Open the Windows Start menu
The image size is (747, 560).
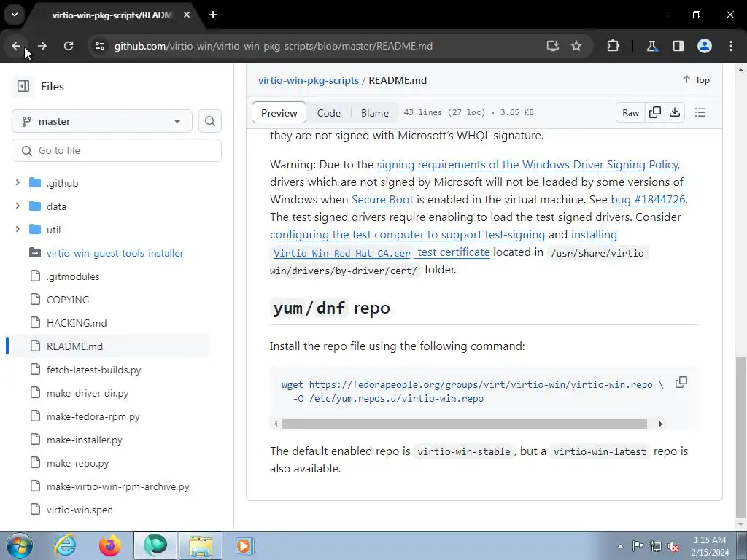(19, 545)
